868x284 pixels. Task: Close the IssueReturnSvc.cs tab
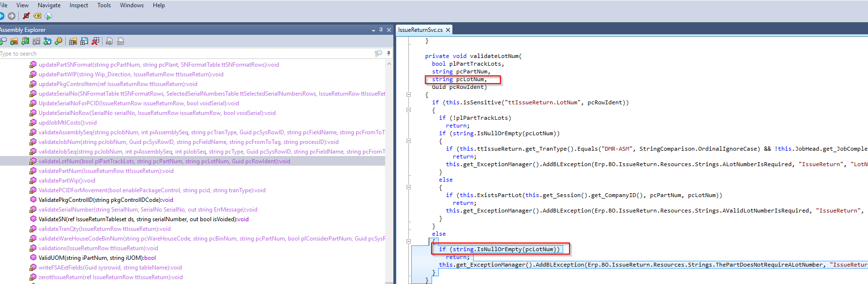pyautogui.click(x=448, y=30)
